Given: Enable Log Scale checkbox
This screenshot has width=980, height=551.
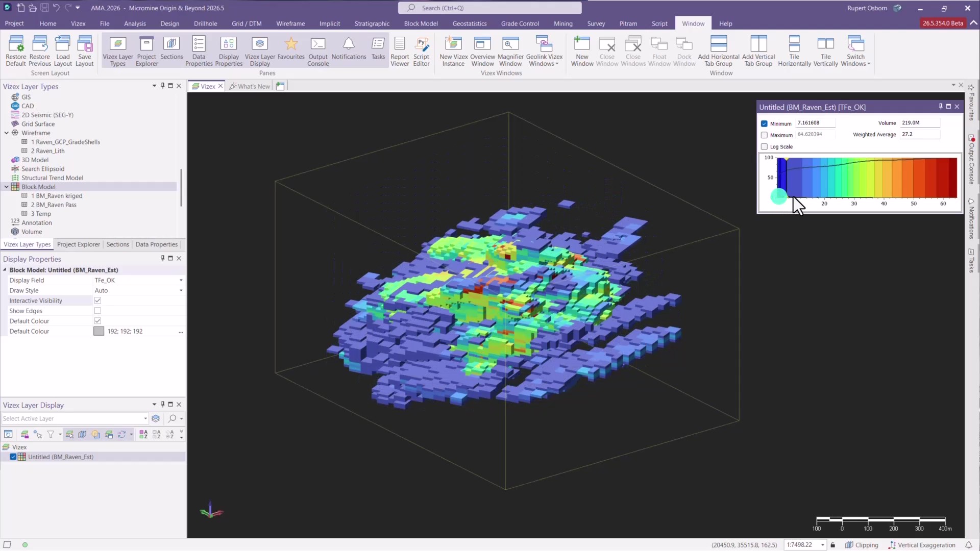Looking at the screenshot, I should tap(764, 147).
